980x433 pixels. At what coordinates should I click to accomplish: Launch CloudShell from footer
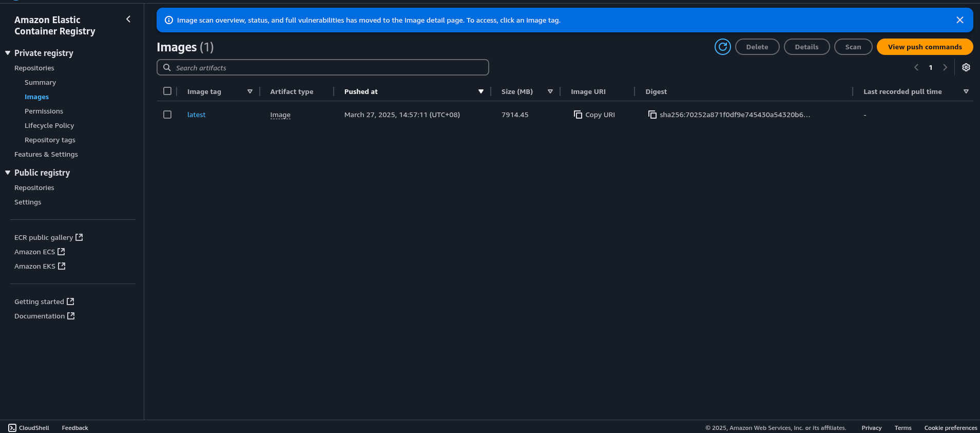pyautogui.click(x=29, y=428)
